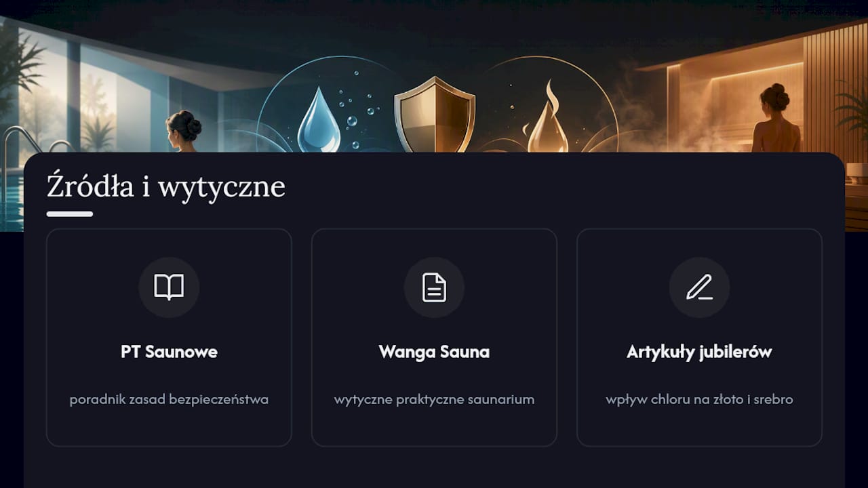Open the Artykuły jubilerów heading
This screenshot has height=488, width=868.
click(x=699, y=352)
